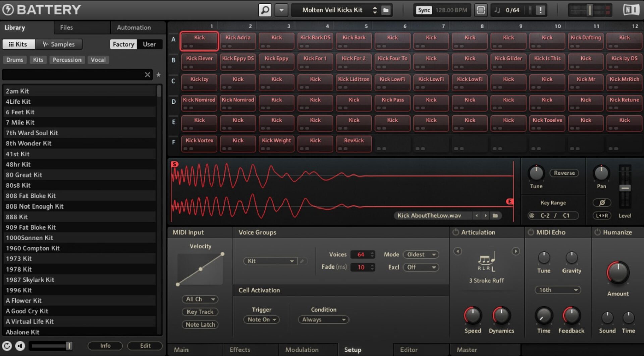Image resolution: width=644 pixels, height=356 pixels.
Task: Select the 808 Fat Bloke Kit
Action: point(31,196)
